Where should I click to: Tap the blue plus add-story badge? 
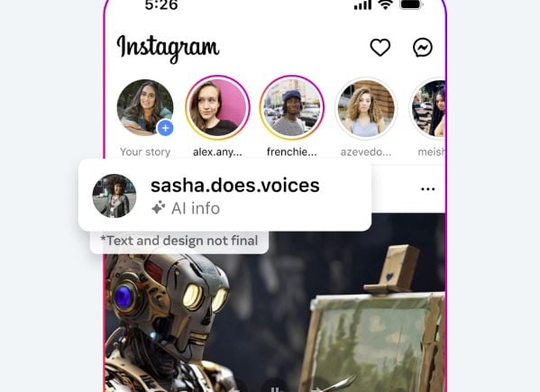pyautogui.click(x=165, y=128)
